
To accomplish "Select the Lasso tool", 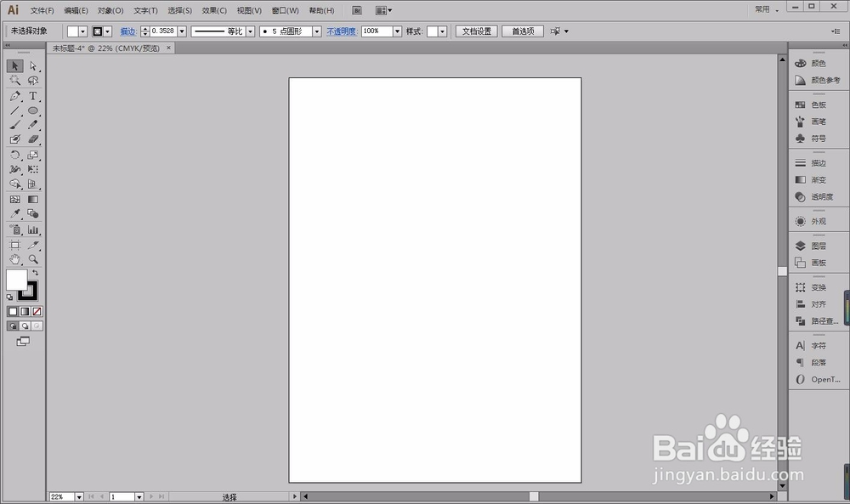I will pos(33,81).
